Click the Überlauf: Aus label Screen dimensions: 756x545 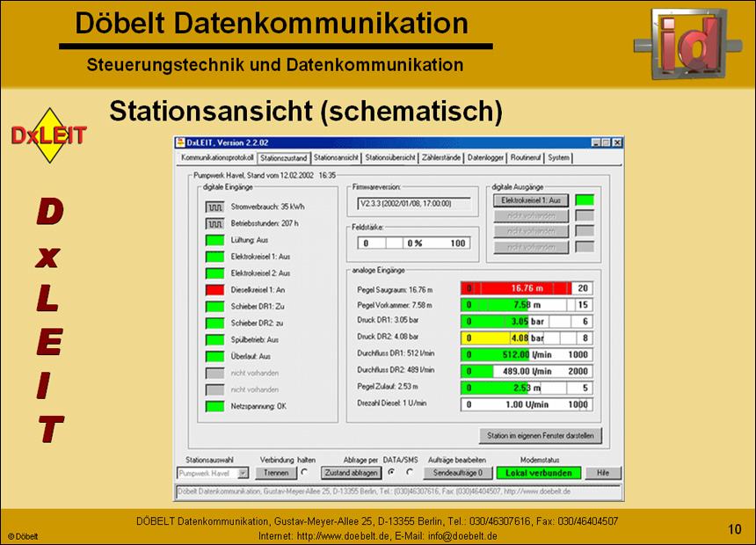251,356
